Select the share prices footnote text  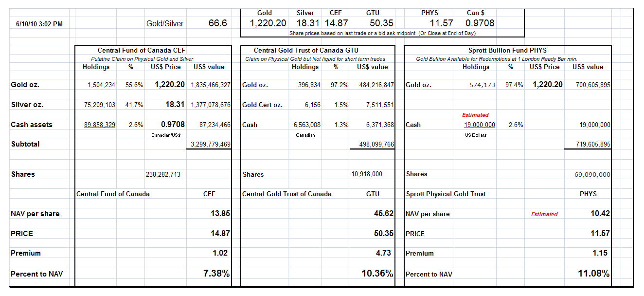[382, 33]
